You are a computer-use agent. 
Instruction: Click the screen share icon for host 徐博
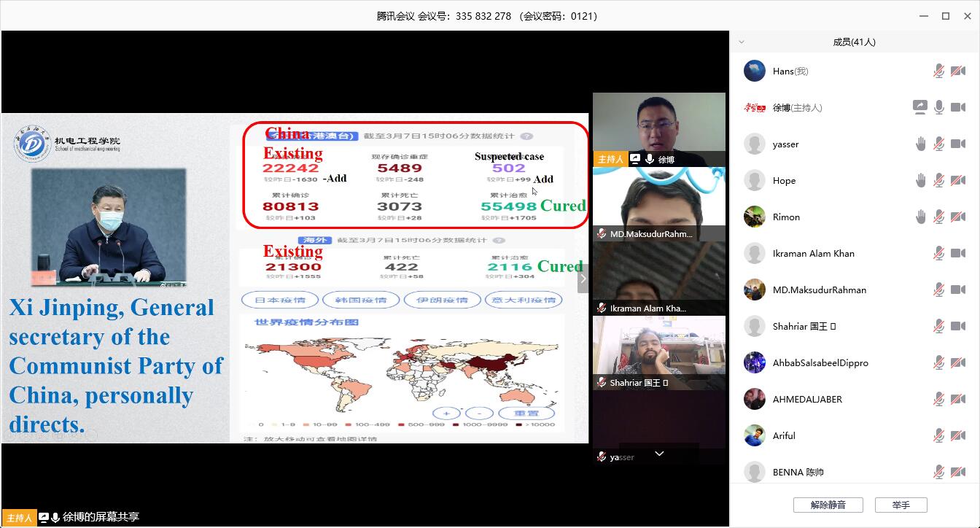[920, 108]
